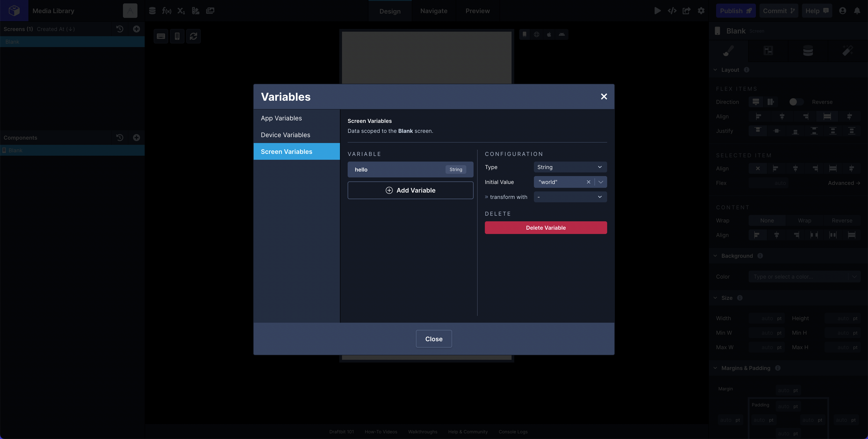The image size is (868, 439).
Task: Collapse the Size section
Action: click(715, 298)
